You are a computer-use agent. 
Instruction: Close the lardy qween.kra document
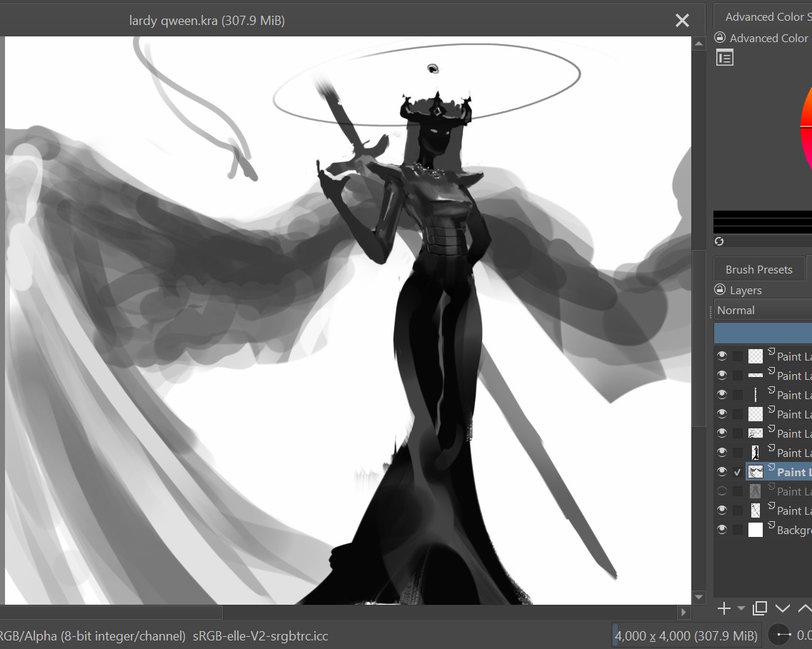click(681, 20)
